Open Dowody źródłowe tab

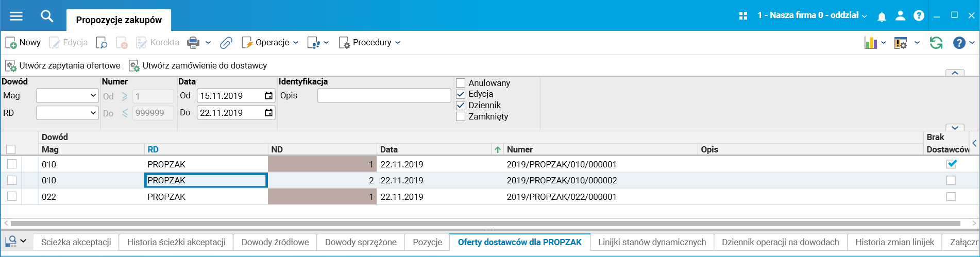(275, 242)
